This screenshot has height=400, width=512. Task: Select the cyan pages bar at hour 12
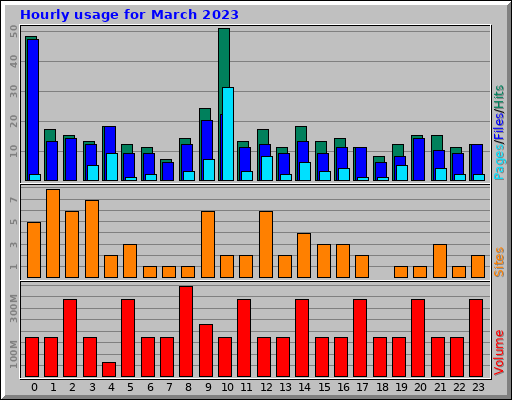click(267, 168)
